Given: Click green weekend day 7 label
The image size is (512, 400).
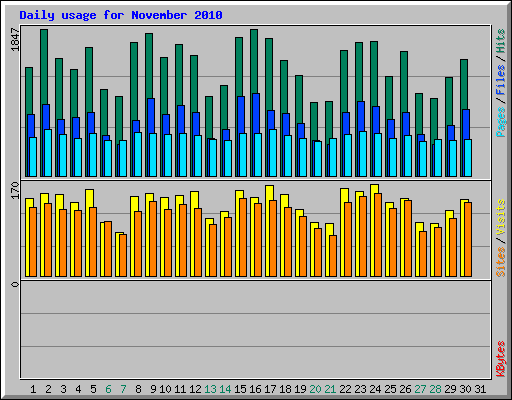Looking at the screenshot, I should point(123,389).
